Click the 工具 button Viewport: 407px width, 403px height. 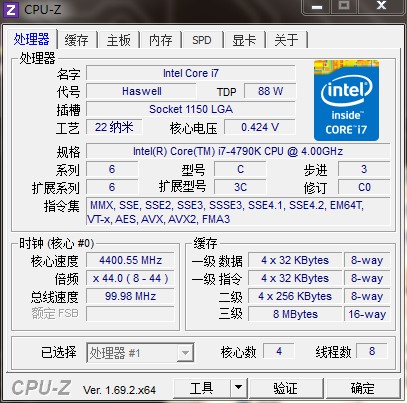tap(202, 388)
